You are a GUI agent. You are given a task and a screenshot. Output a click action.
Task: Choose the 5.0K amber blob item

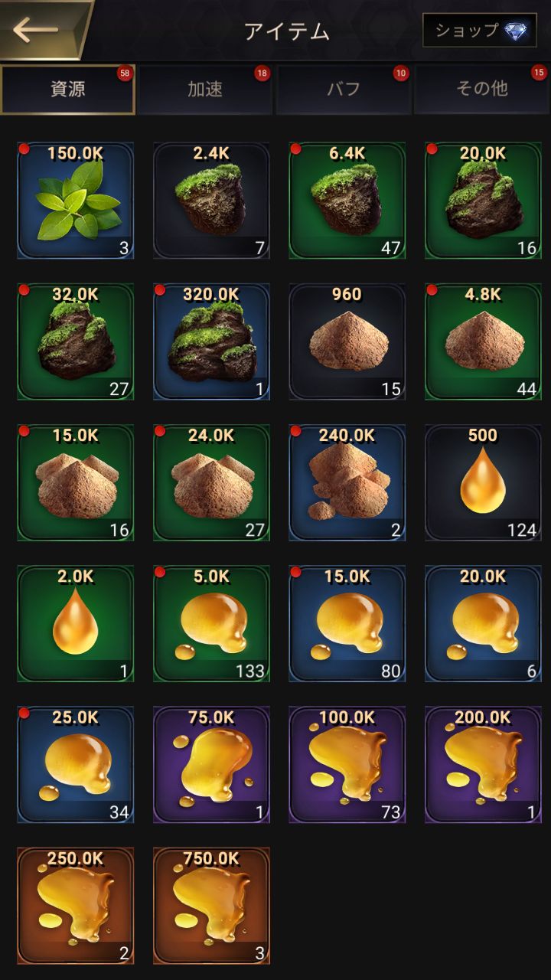pos(212,623)
